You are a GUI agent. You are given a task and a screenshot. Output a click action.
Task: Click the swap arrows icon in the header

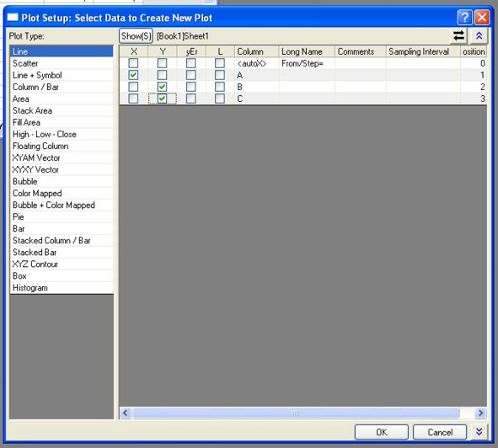tap(458, 36)
